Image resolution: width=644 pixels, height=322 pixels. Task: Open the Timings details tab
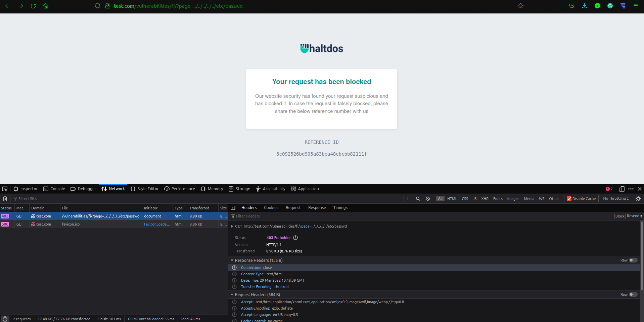pos(340,208)
